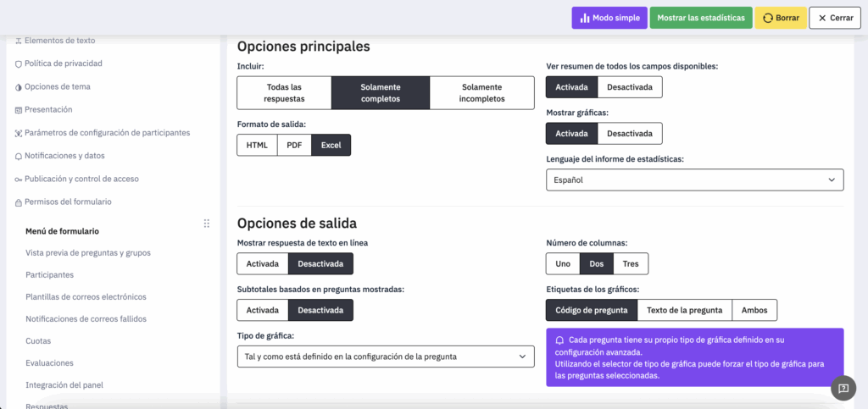Go to Cuotas in sidebar menu
The width and height of the screenshot is (868, 409).
(x=39, y=340)
